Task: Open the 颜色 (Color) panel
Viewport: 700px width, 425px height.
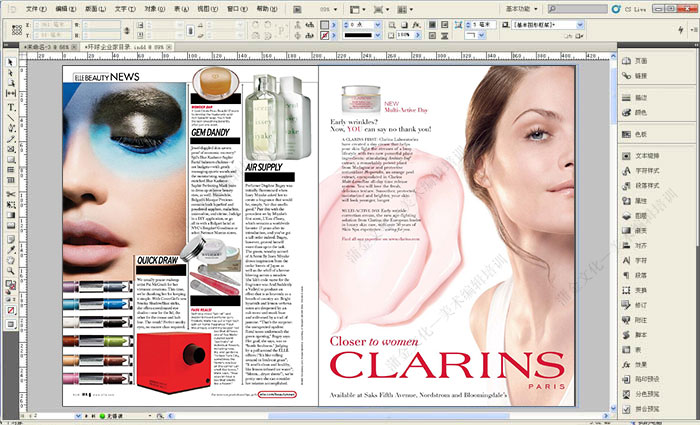Action: [x=635, y=113]
